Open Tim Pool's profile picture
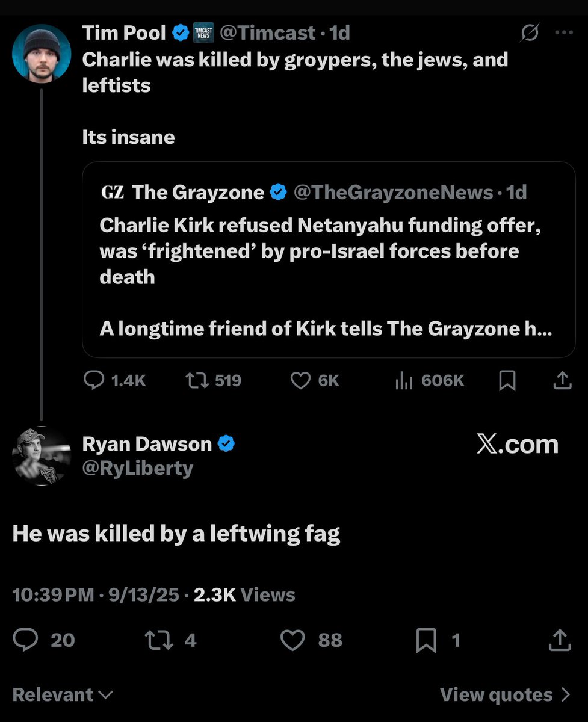588x722 pixels. tap(41, 53)
